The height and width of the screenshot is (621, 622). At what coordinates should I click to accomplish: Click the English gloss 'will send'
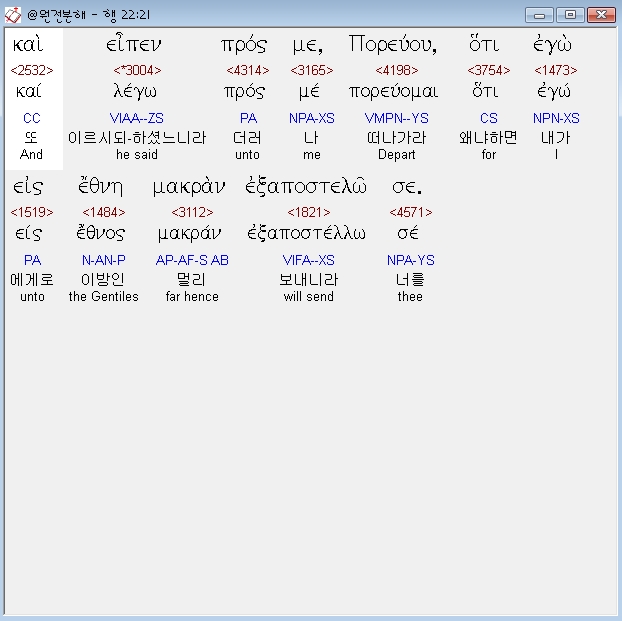tap(309, 297)
